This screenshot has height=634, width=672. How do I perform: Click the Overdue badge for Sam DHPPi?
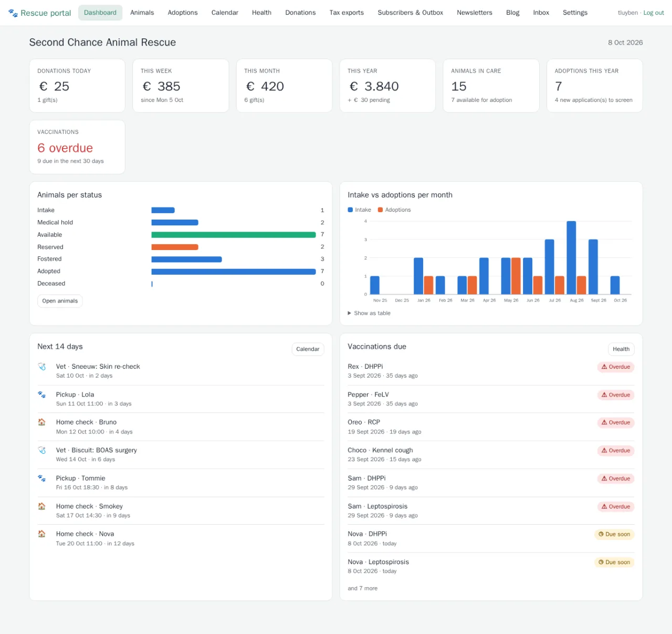616,479
